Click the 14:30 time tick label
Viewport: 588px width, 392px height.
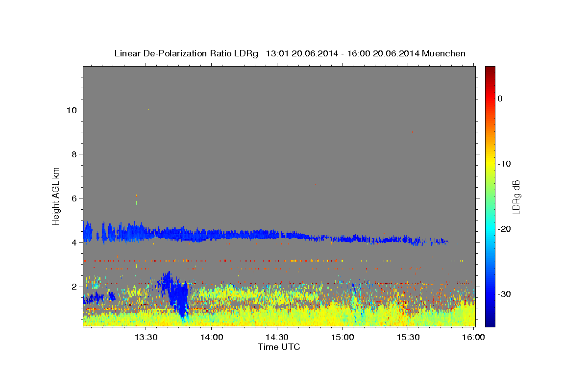point(277,337)
